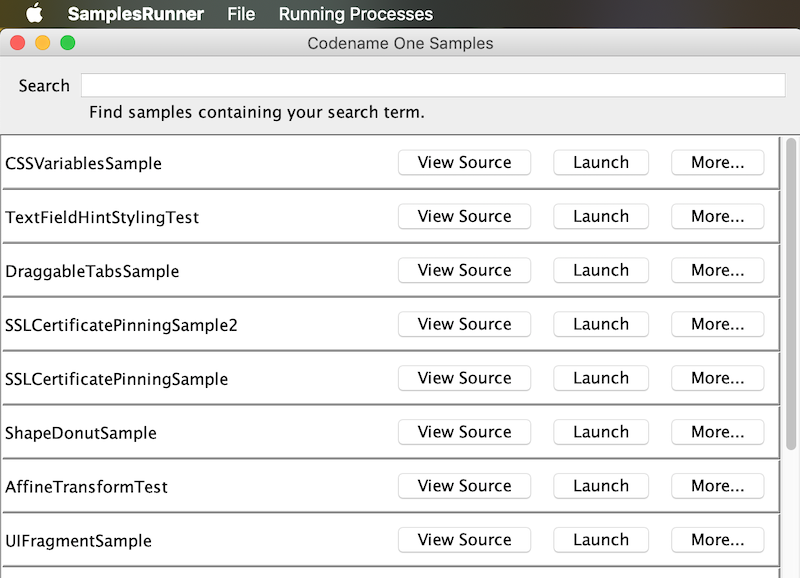View source of UIFragmentSample
800x578 pixels.
(464, 540)
